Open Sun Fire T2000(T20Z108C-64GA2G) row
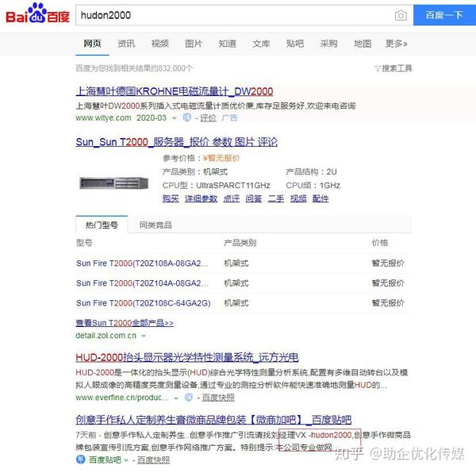 [144, 303]
